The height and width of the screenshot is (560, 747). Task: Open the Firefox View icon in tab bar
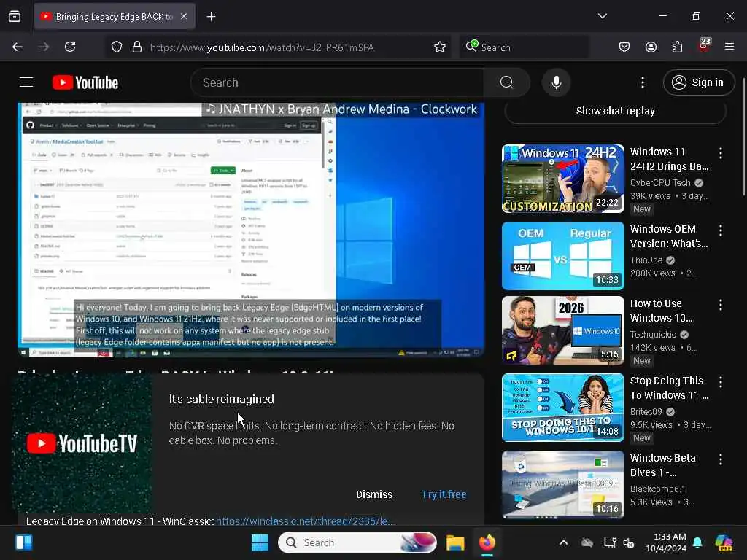[15, 17]
